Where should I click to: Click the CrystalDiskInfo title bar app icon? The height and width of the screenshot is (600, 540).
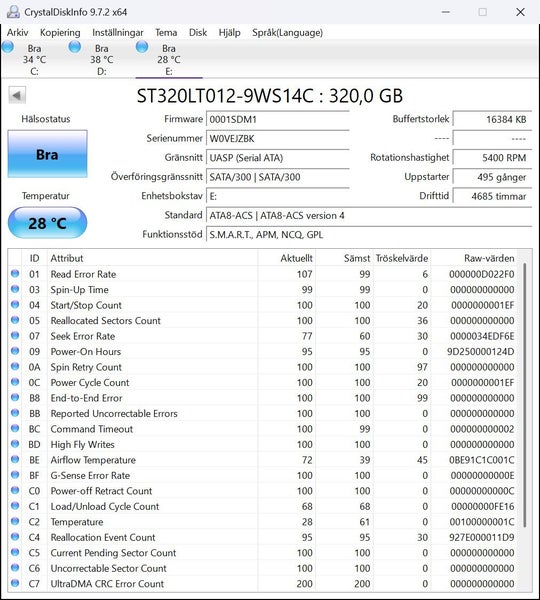point(13,12)
